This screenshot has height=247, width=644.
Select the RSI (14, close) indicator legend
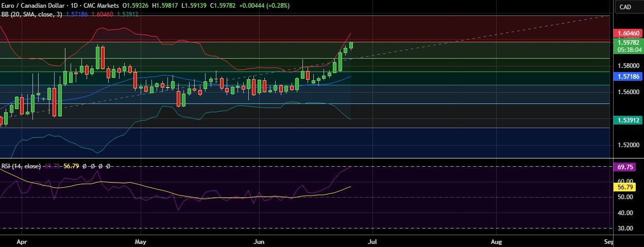(22, 166)
